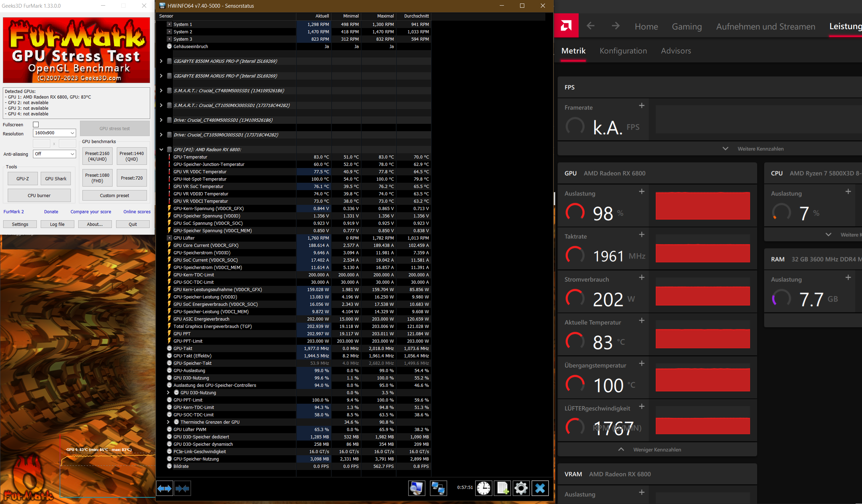Click the CPU burner button
Image resolution: width=862 pixels, height=504 pixels.
point(39,195)
